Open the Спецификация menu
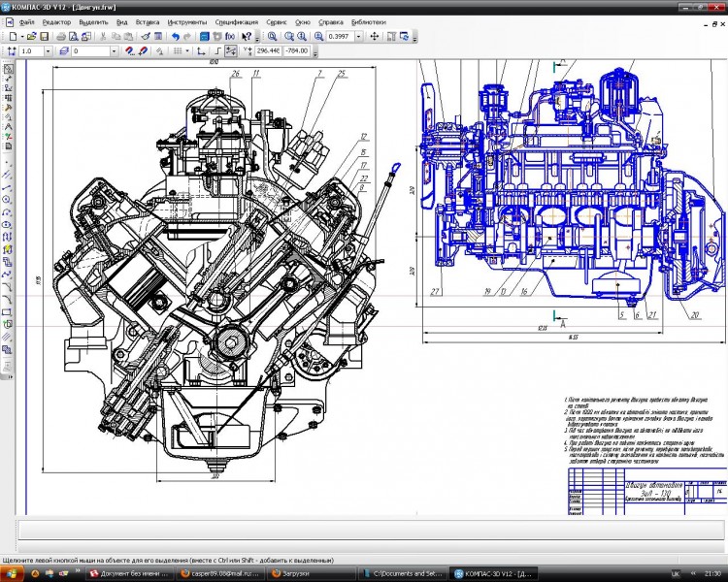The width and height of the screenshot is (728, 582). (236, 21)
